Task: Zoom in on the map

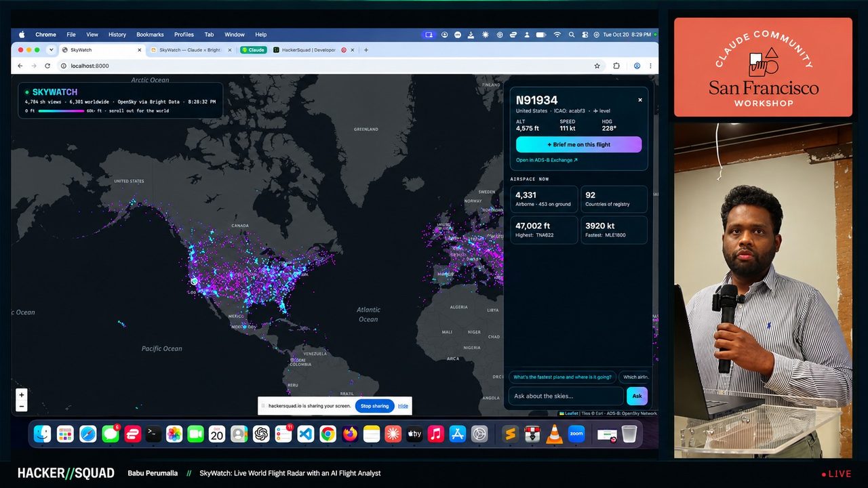Action: [22, 395]
